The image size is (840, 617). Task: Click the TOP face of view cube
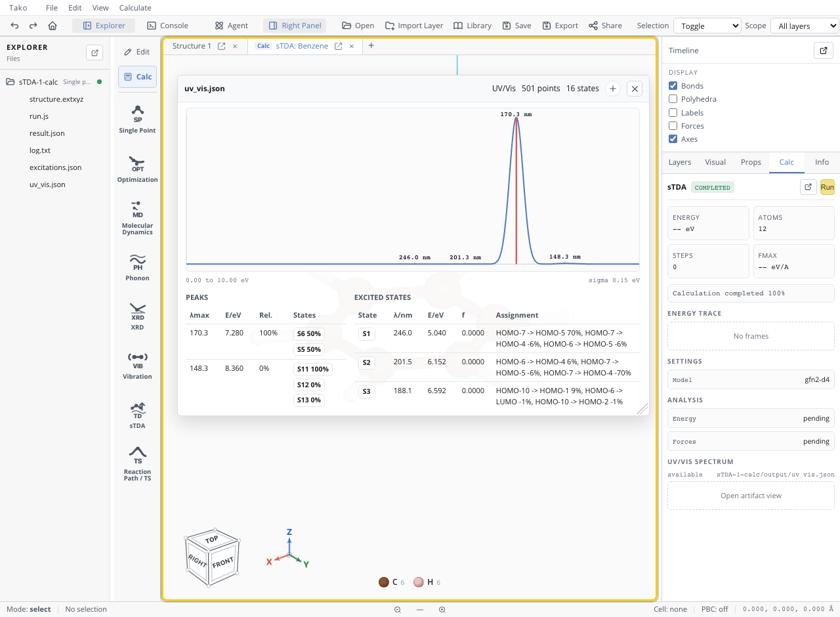pos(211,539)
